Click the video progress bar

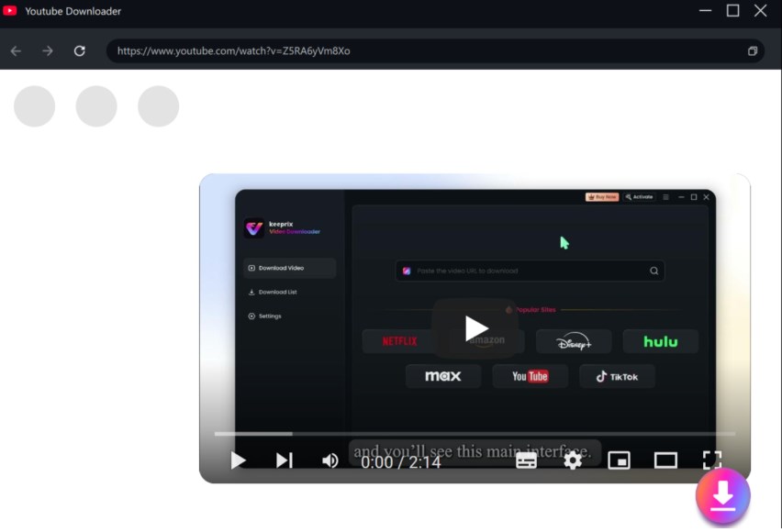[475, 434]
